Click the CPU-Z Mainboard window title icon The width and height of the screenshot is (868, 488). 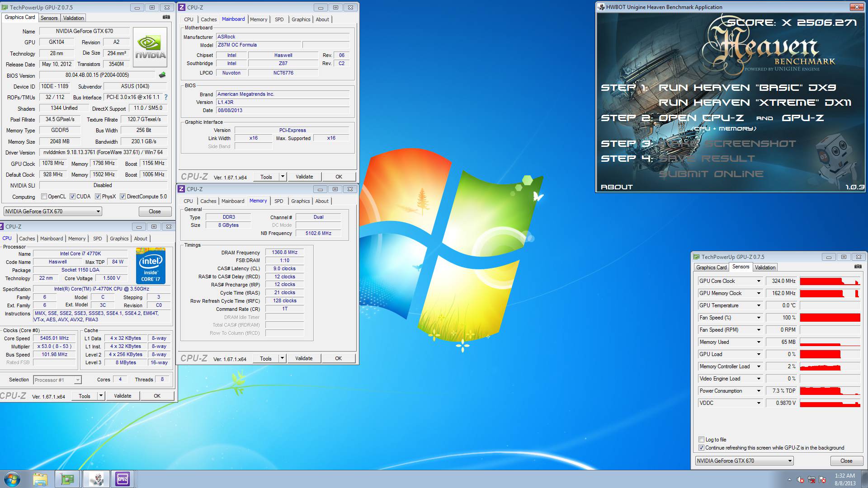pos(182,8)
